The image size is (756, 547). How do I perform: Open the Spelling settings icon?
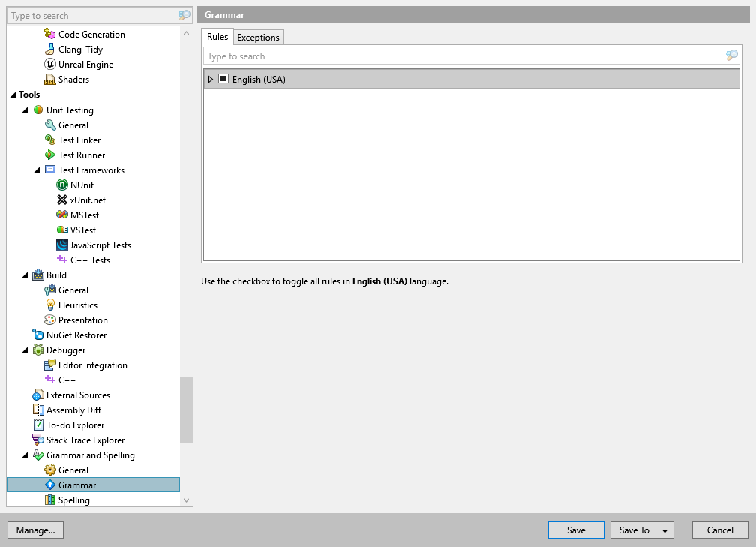[x=52, y=500]
